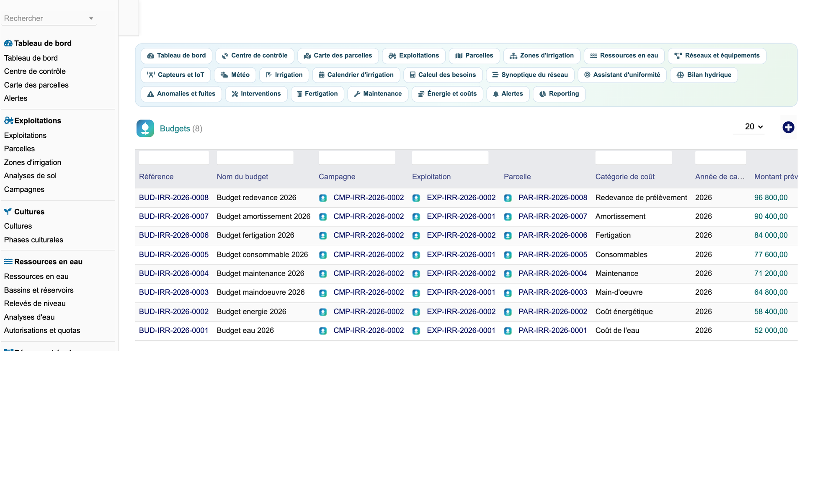Sort by the Montant prévu column header
This screenshot has width=815, height=504.
tap(776, 177)
